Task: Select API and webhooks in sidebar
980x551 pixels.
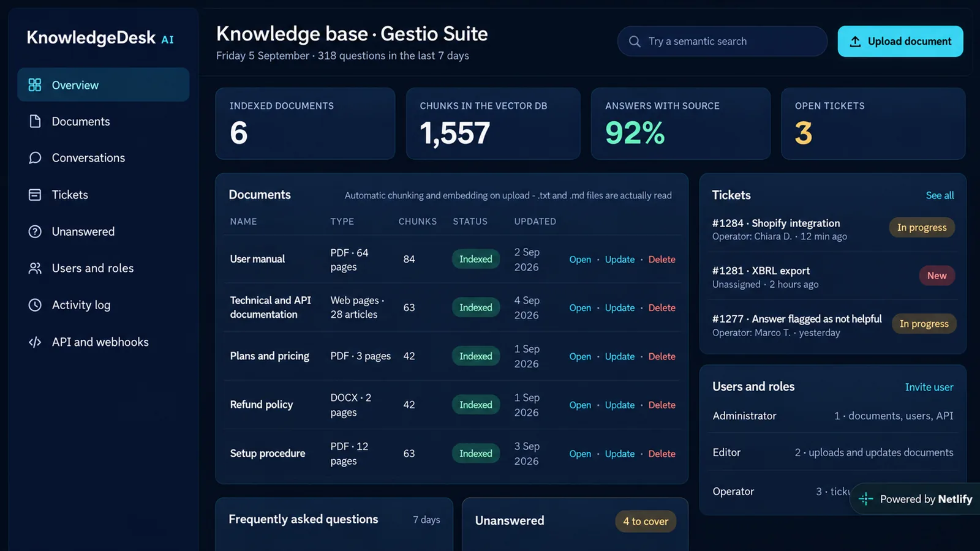Action: pos(103,342)
